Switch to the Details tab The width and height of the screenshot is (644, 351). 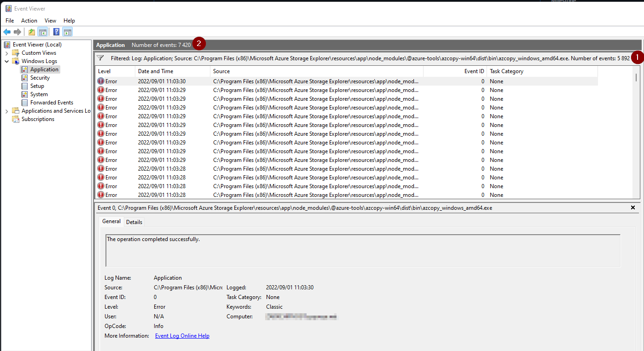tap(134, 221)
